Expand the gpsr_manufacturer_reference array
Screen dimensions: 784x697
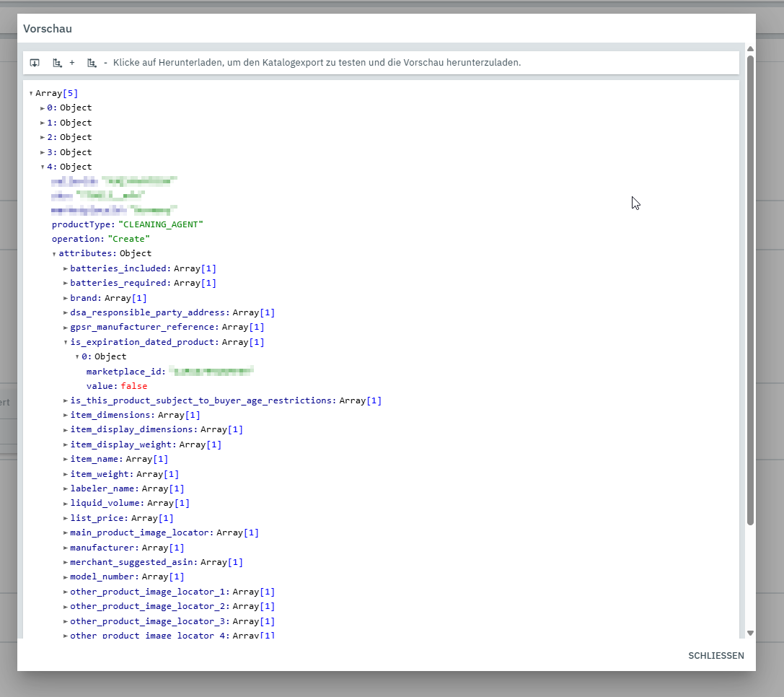(x=66, y=328)
